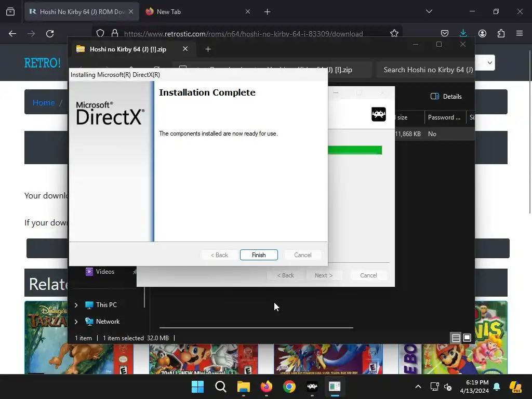
Task: Open the Firefox extensions puzzle icon
Action: (x=501, y=33)
